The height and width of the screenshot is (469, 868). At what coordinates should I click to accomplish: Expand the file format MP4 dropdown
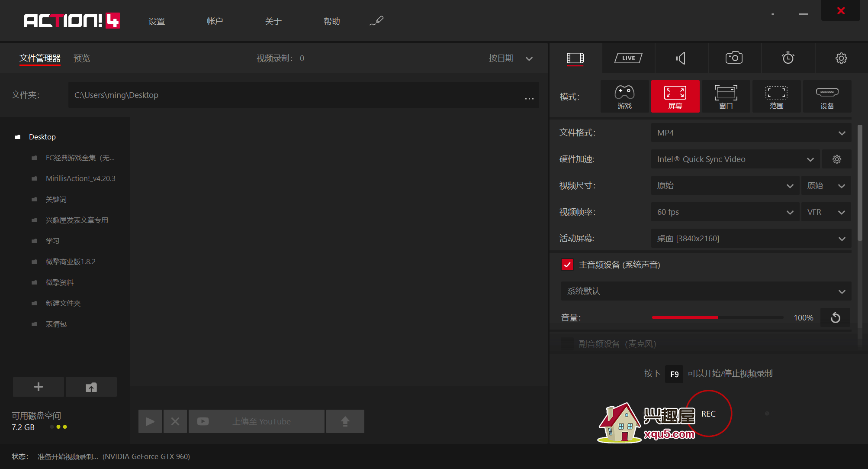(x=751, y=133)
